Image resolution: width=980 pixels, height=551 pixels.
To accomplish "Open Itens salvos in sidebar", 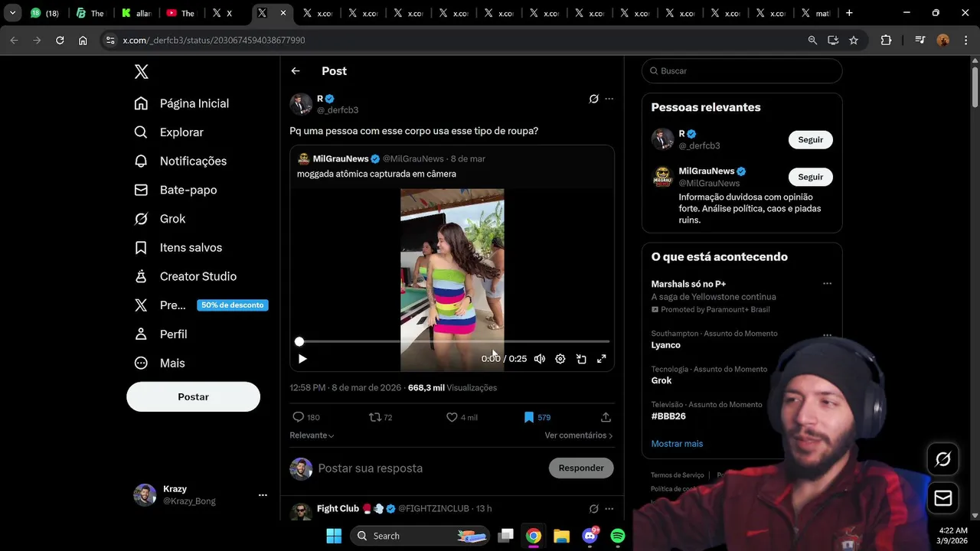I will point(178,247).
